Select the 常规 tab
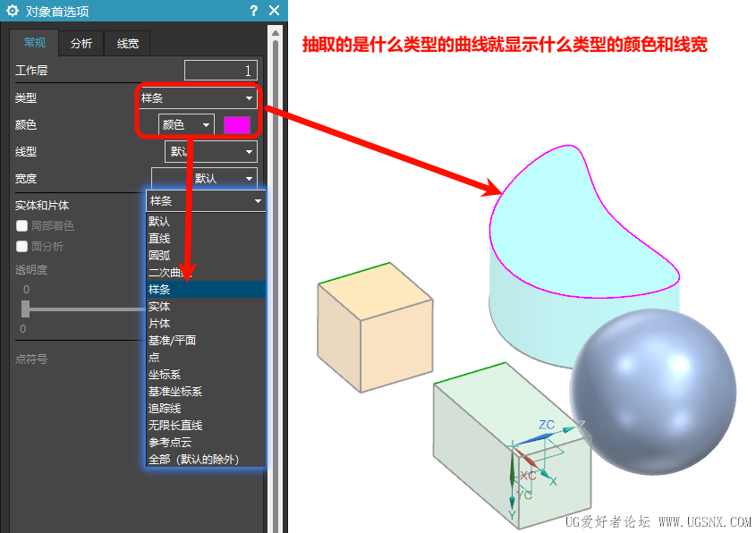The height and width of the screenshot is (533, 756). tap(37, 43)
